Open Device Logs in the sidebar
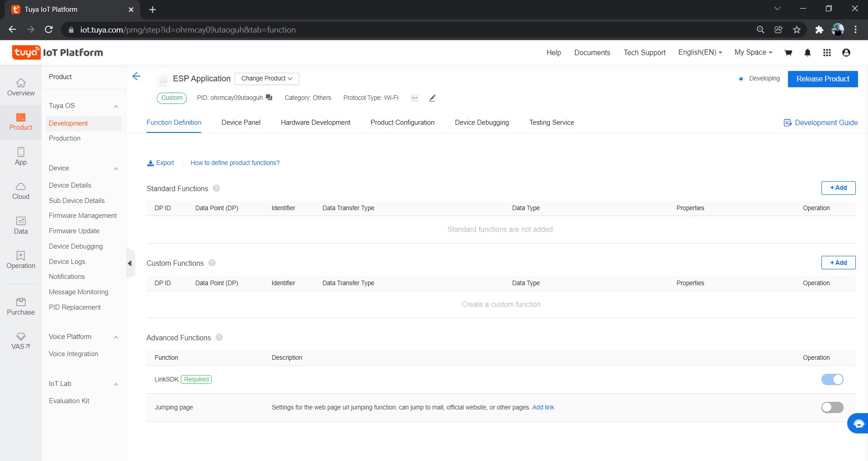The height and width of the screenshot is (461, 868). 67,262
